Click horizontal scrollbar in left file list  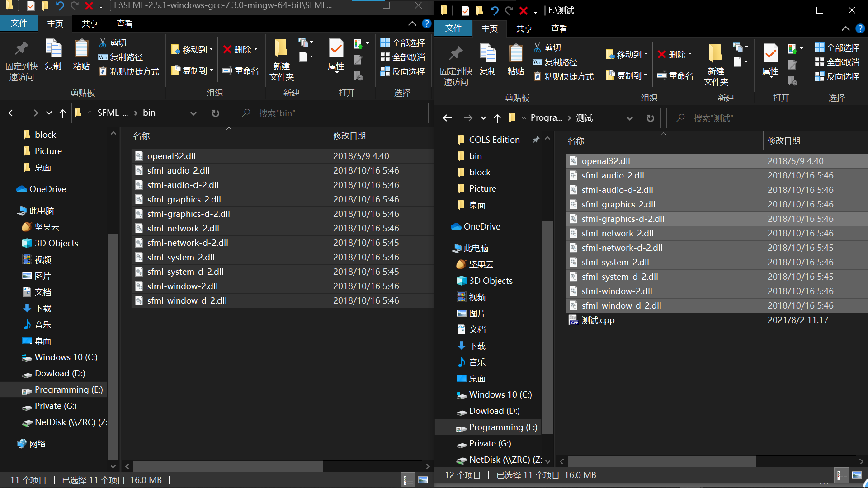[228, 466]
